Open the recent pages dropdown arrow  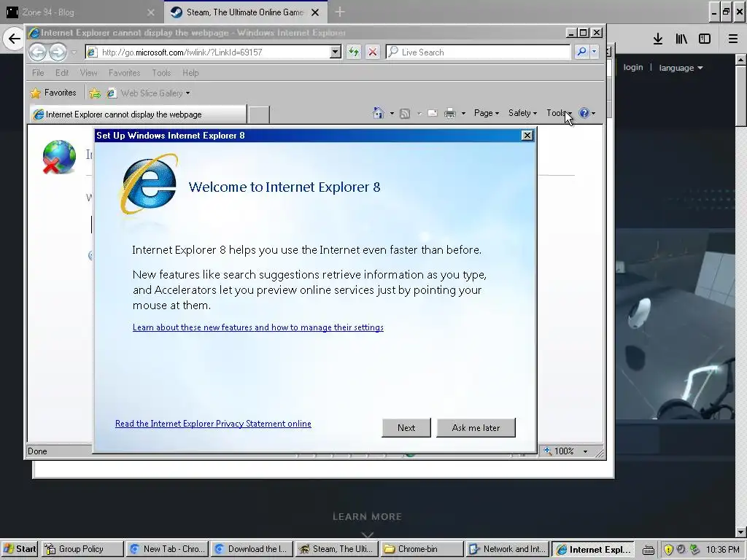click(x=74, y=52)
